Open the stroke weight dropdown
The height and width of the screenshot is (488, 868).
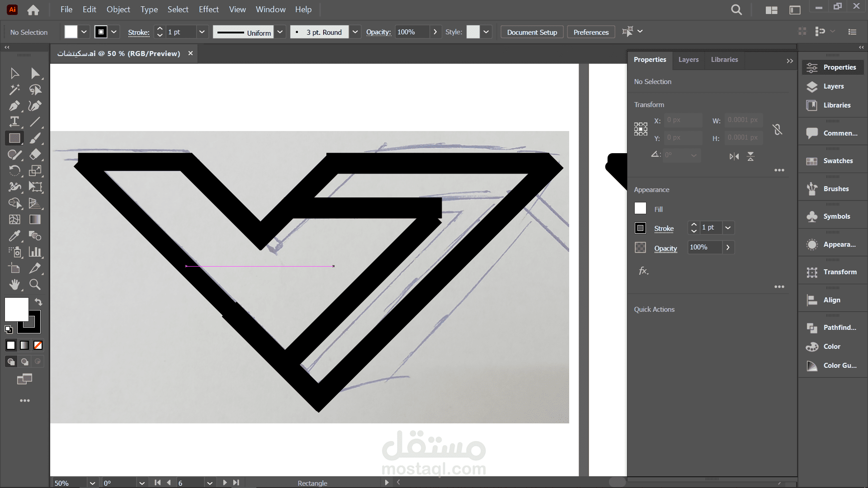(x=202, y=32)
